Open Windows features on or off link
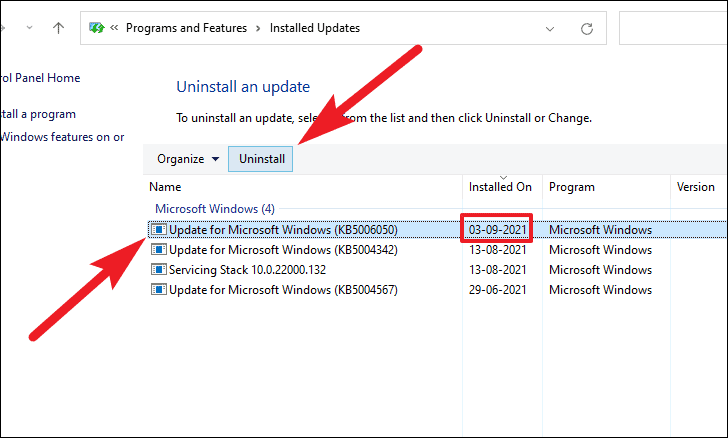Viewport: 728px width, 438px height. coord(62,137)
